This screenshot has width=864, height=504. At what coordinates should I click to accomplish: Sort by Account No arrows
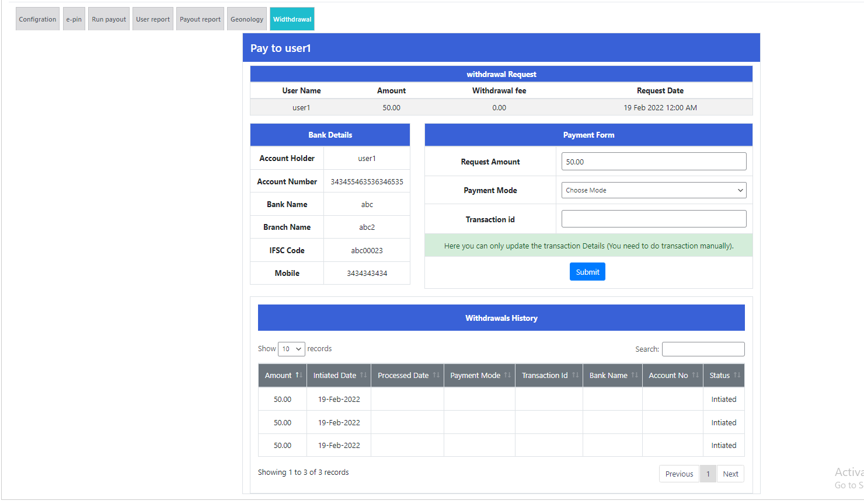(x=695, y=375)
